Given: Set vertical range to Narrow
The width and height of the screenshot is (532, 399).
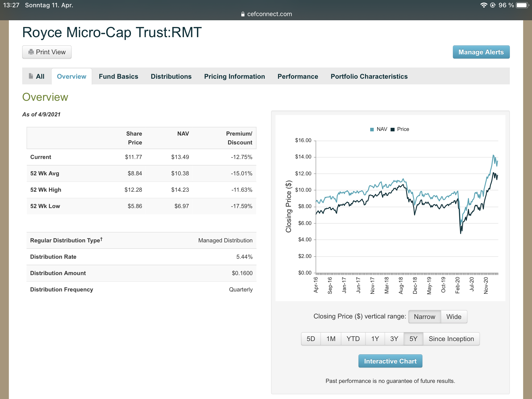Looking at the screenshot, I should (424, 317).
